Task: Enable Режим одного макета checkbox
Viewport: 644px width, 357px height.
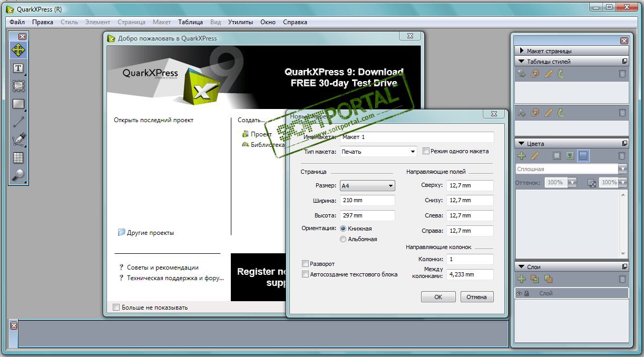Action: tap(426, 151)
